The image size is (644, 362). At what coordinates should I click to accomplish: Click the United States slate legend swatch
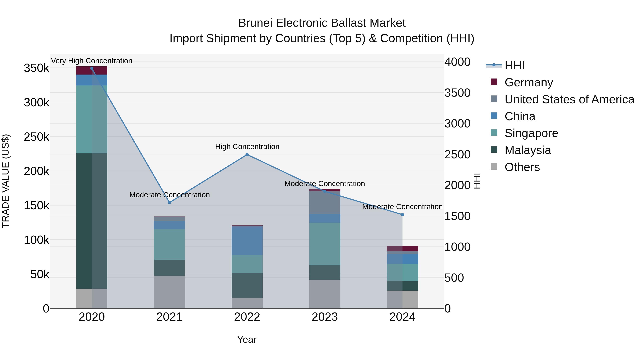click(494, 99)
